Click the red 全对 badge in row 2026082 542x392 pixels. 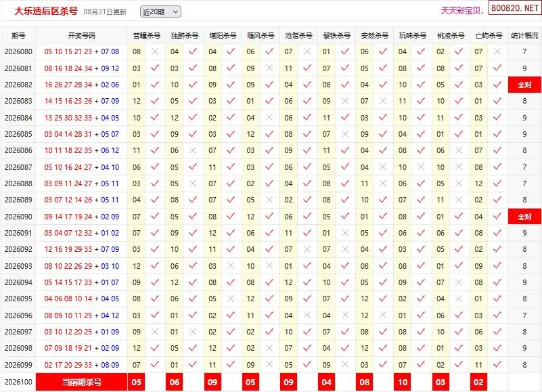[x=524, y=85]
